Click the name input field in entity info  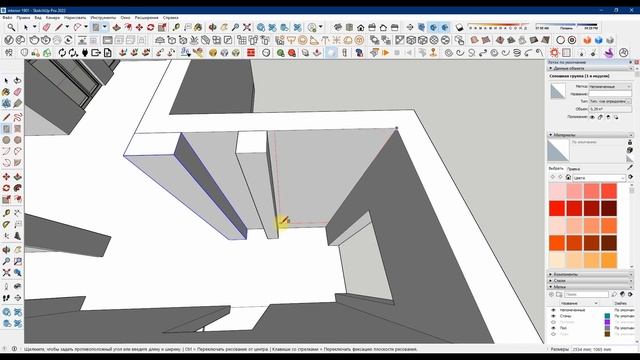(610, 94)
